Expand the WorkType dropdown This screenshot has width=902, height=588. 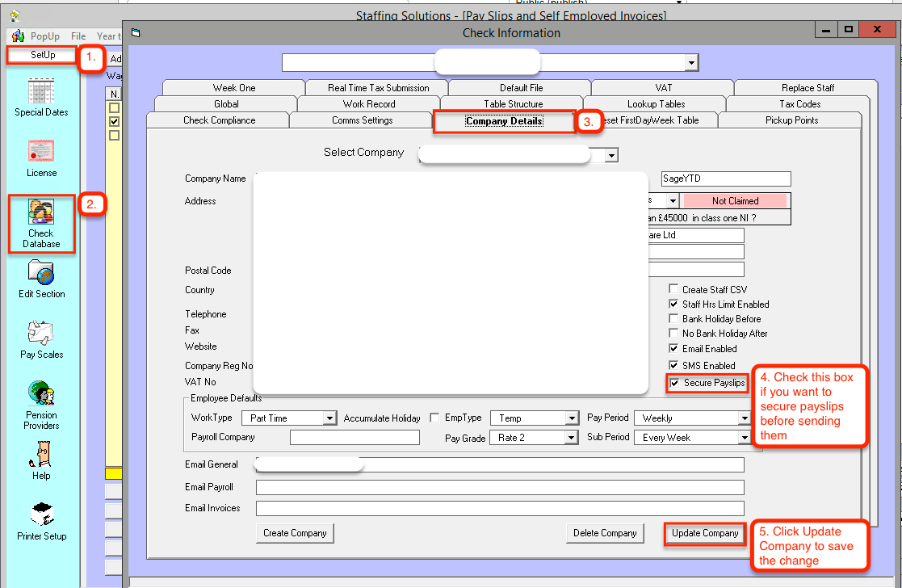coord(329,418)
